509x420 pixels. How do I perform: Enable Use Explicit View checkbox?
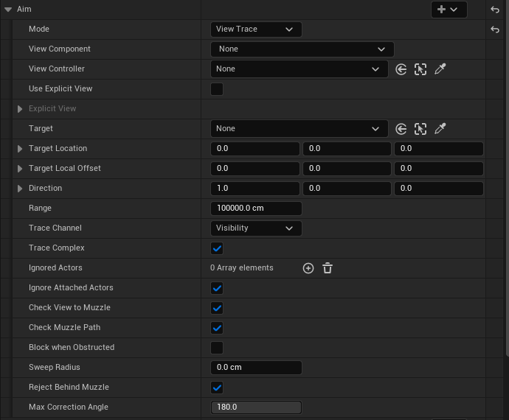click(217, 89)
